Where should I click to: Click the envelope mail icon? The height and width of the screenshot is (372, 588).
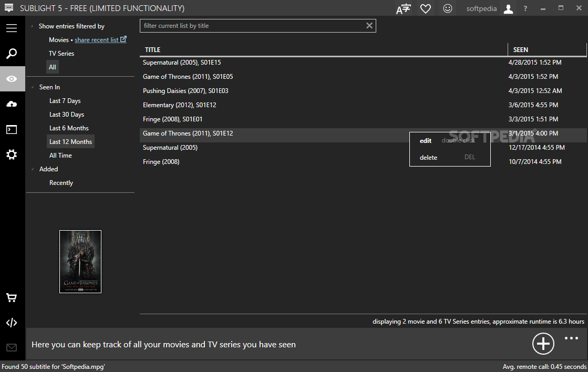12,348
